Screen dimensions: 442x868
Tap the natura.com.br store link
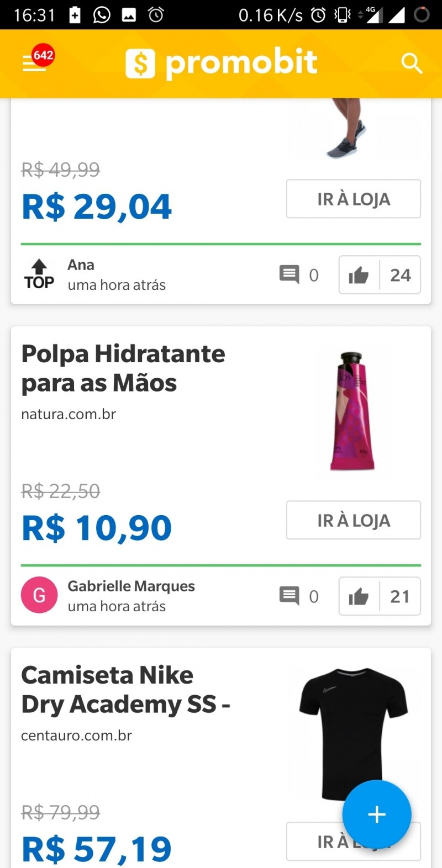(x=69, y=414)
